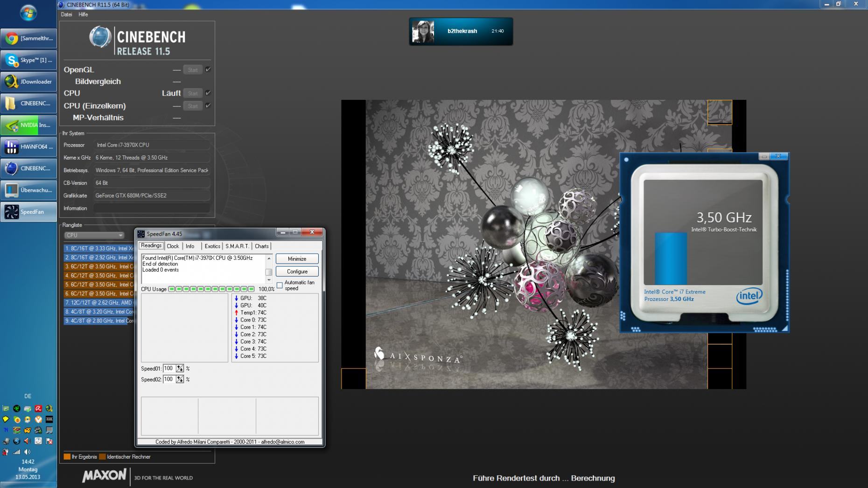The height and width of the screenshot is (488, 868).
Task: Open the JDownloader taskbar item
Action: tap(28, 82)
